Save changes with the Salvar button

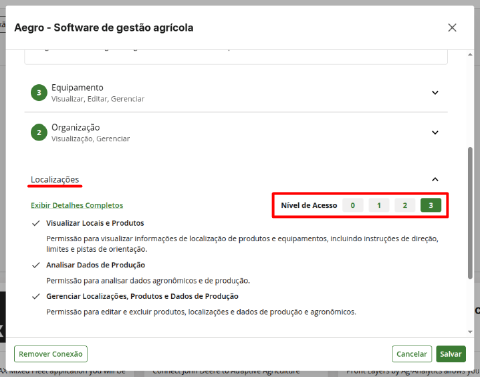coord(451,354)
